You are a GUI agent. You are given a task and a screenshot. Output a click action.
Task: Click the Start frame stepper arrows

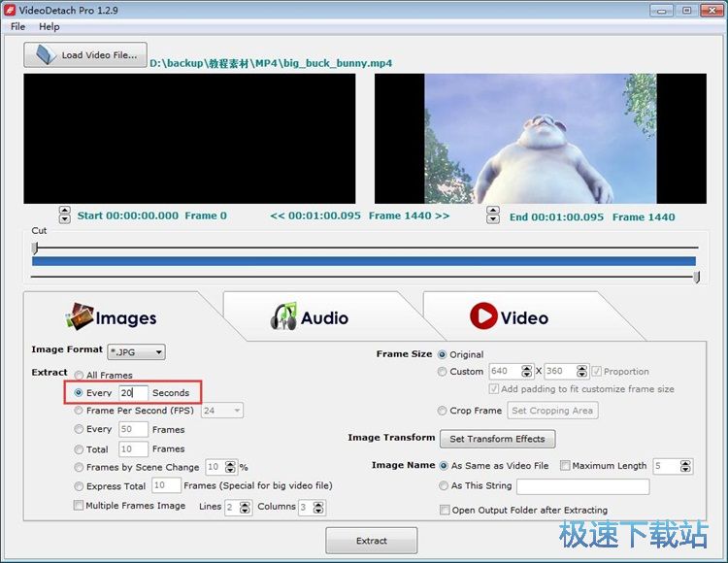click(x=64, y=215)
